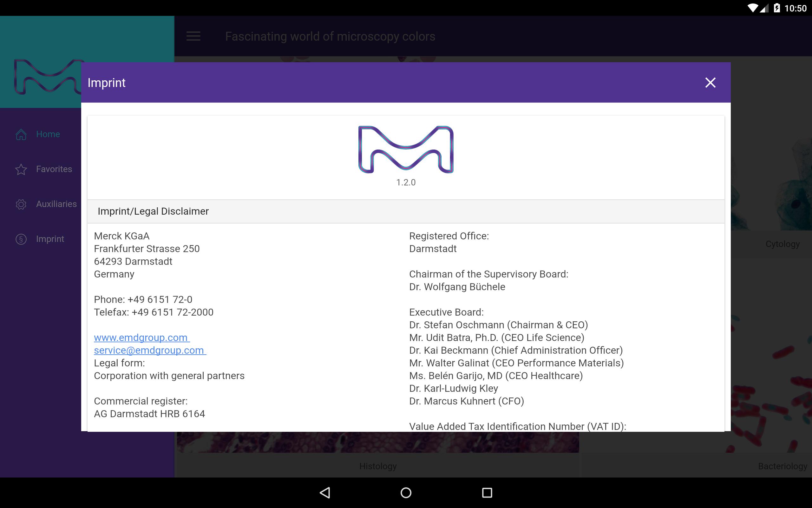Click the Merck logo in the dialog
This screenshot has height=508, width=812.
(x=406, y=150)
